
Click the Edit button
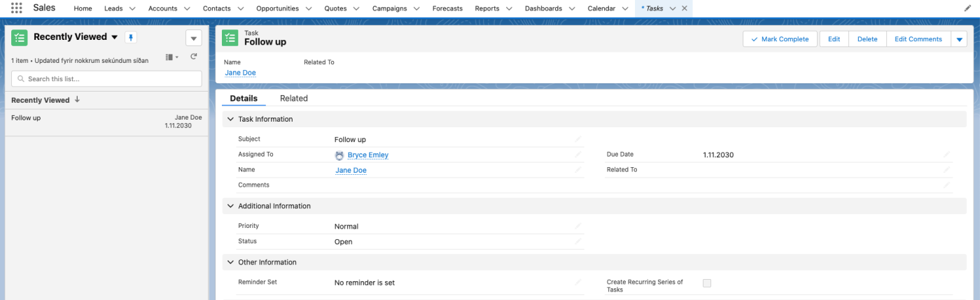pyautogui.click(x=834, y=39)
